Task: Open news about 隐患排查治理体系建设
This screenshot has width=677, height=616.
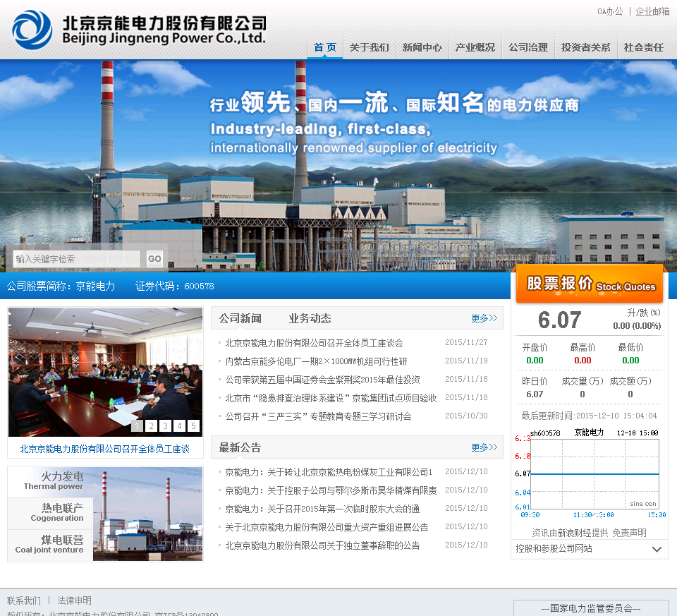Action: coord(331,398)
